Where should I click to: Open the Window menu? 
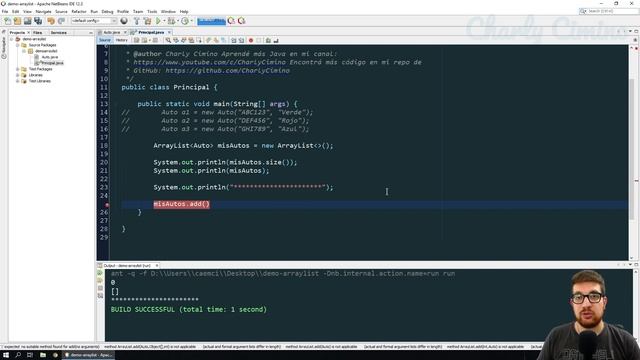click(x=168, y=11)
